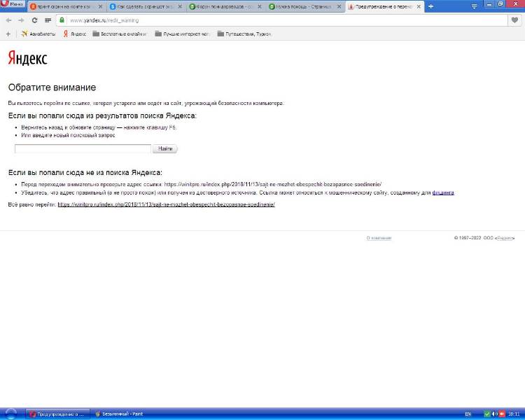The image size is (525, 420).
Task: Go back with the browser back arrow
Action: (8, 20)
